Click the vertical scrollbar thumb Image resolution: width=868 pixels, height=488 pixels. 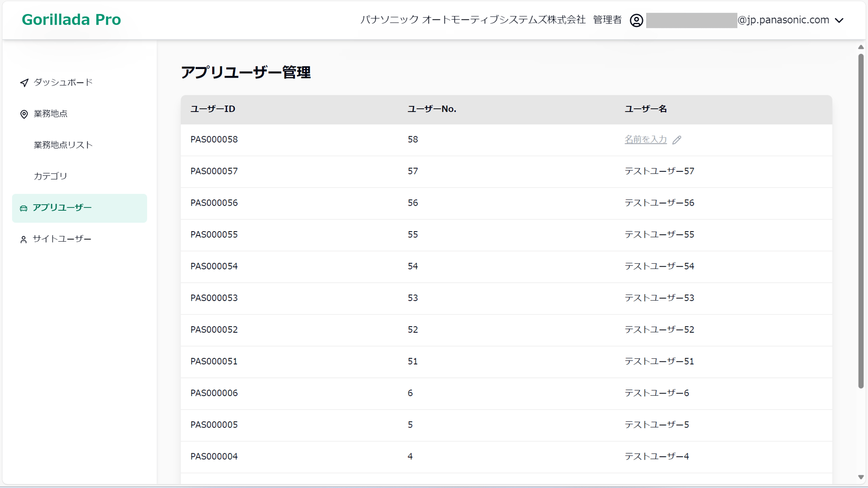(x=861, y=221)
